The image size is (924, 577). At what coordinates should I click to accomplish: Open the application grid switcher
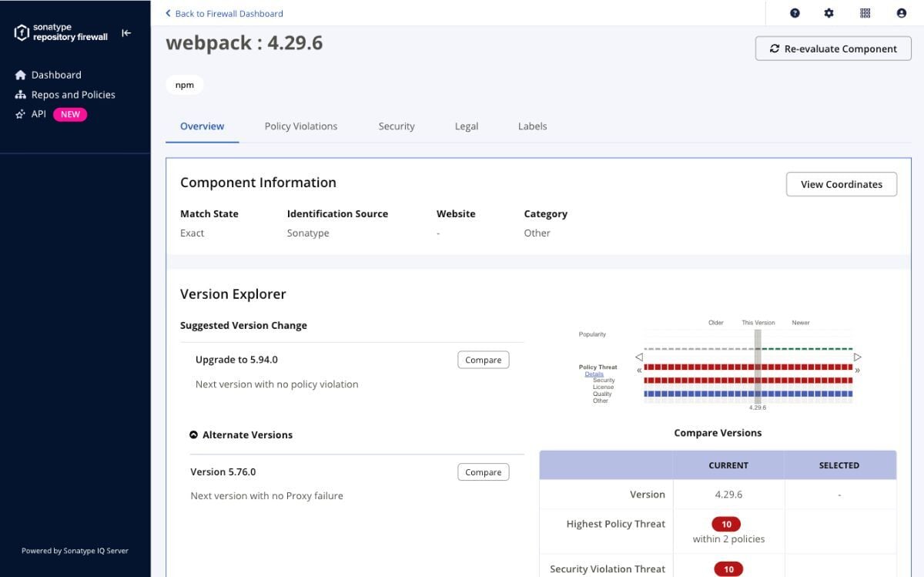(865, 12)
